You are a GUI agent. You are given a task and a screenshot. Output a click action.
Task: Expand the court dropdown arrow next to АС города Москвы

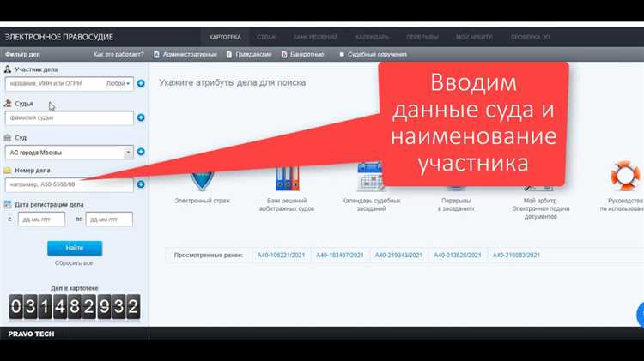[x=128, y=153]
